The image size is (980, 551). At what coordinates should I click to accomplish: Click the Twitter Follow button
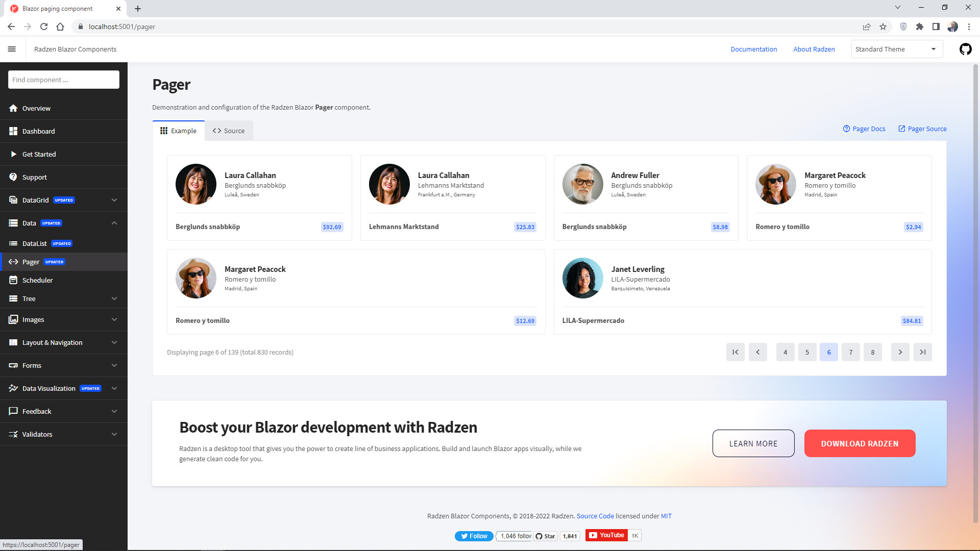474,536
